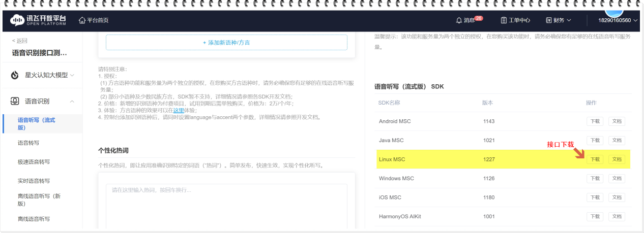The height and width of the screenshot is (233, 644).
Task: Click the 星火认知大模型 flame icon
Action: point(15,75)
